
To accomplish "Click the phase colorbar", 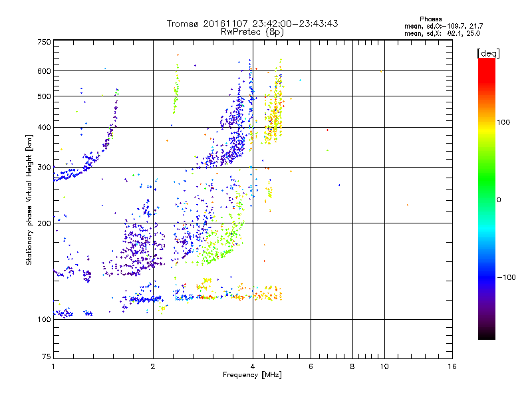I will (x=487, y=199).
